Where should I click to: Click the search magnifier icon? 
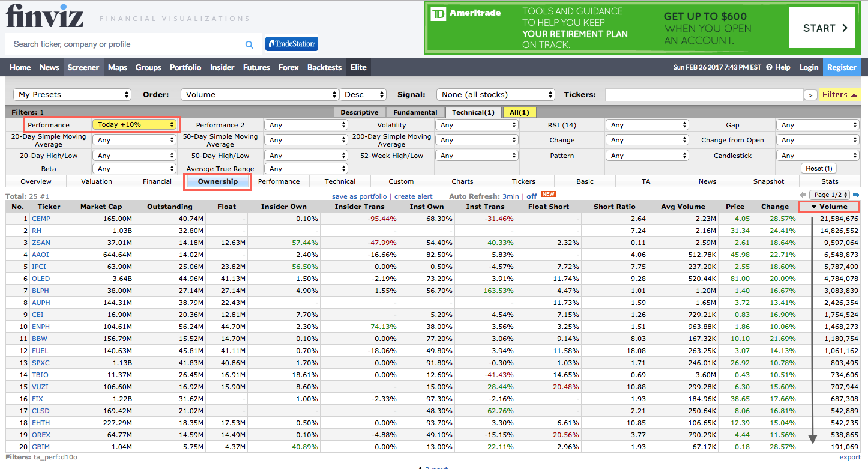249,44
